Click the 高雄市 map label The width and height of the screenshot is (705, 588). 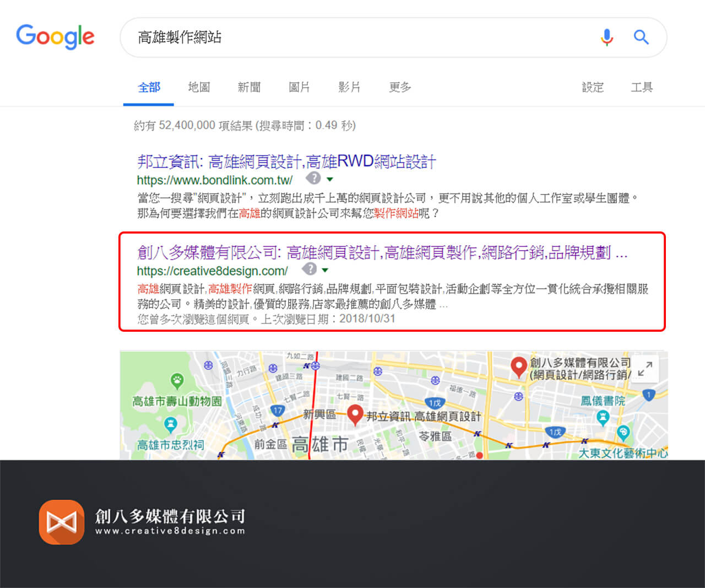[320, 444]
